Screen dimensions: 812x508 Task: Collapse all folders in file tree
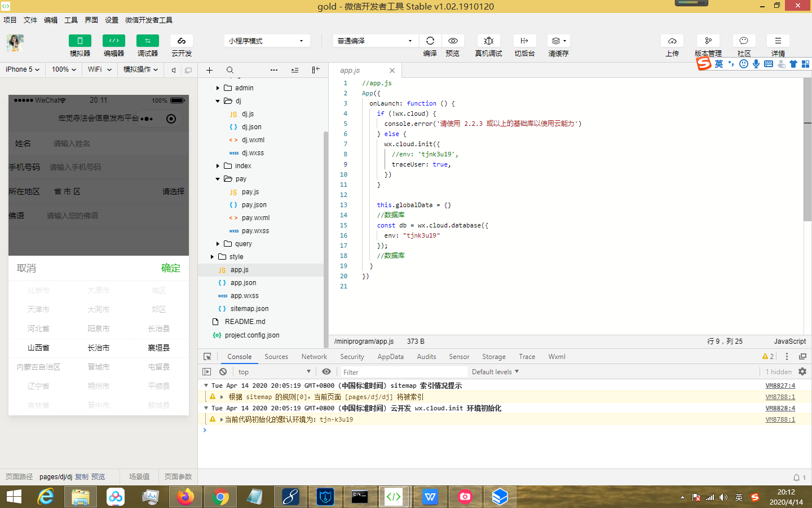295,70
